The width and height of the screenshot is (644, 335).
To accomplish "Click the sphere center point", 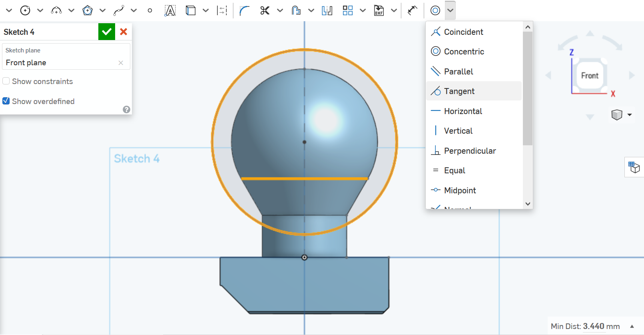I will click(x=304, y=142).
